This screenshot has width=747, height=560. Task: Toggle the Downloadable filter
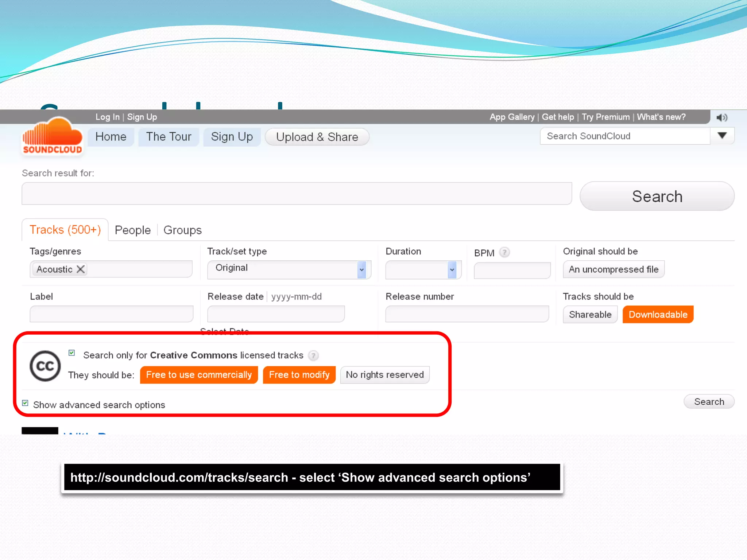coord(658,314)
